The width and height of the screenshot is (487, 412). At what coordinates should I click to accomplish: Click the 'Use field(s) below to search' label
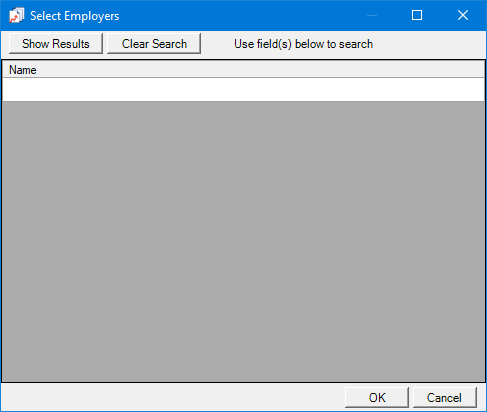coord(303,44)
